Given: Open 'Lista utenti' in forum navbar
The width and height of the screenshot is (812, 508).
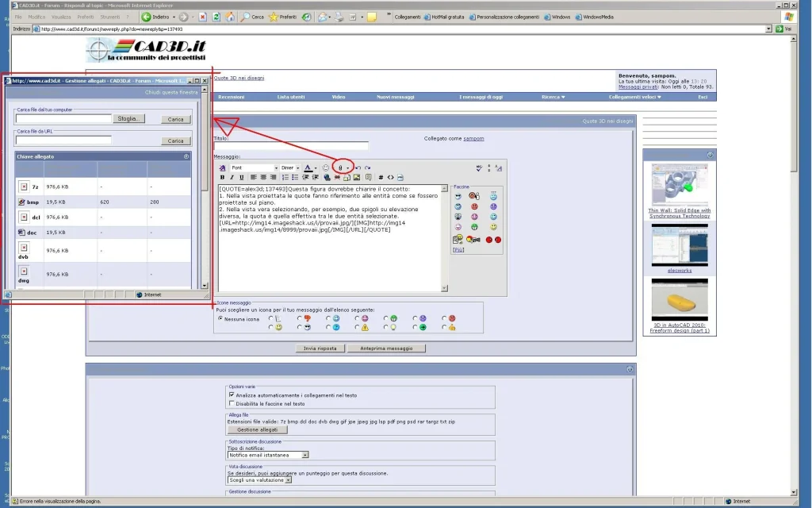Looking at the screenshot, I should coord(291,97).
